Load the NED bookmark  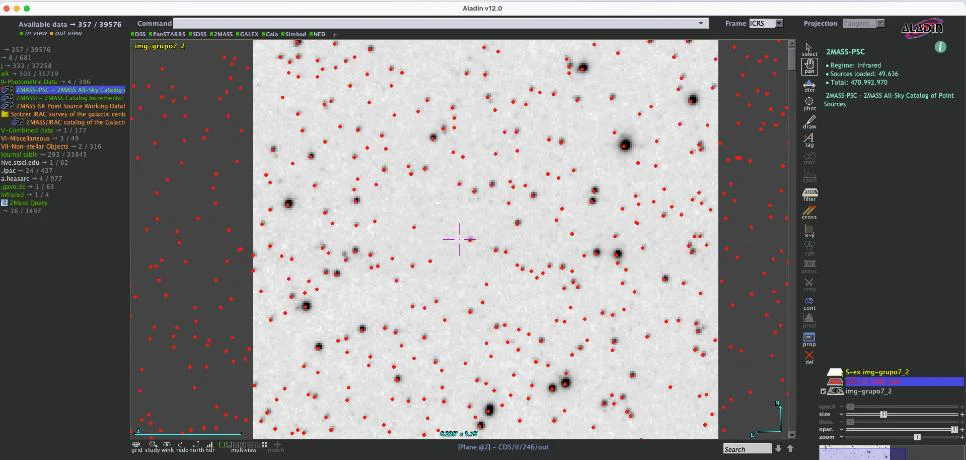tap(318, 34)
